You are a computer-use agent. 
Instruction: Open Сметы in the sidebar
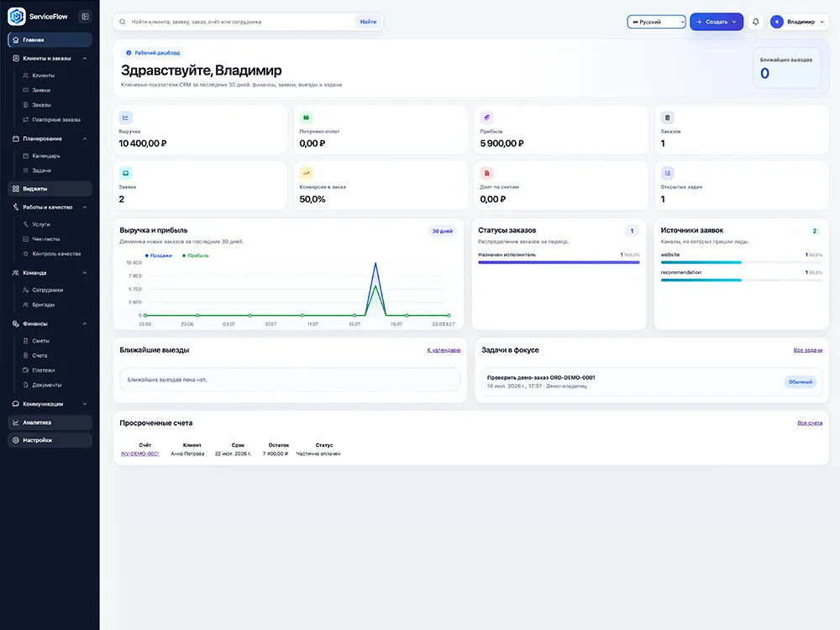tap(40, 341)
